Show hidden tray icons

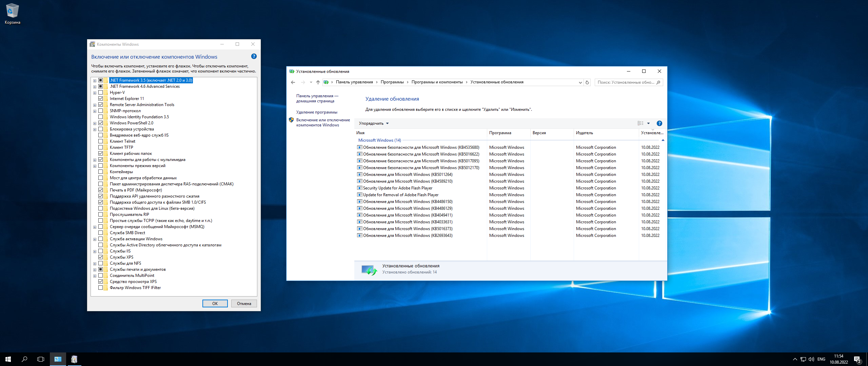(x=795, y=359)
